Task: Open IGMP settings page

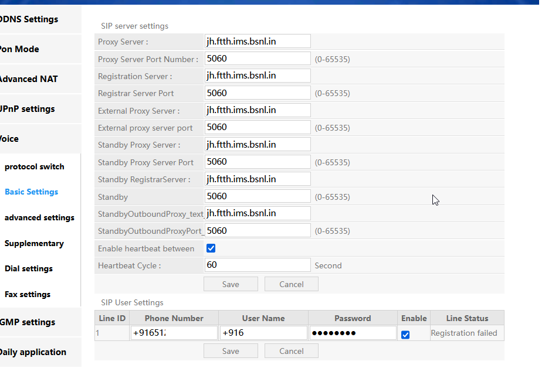Action: [28, 322]
